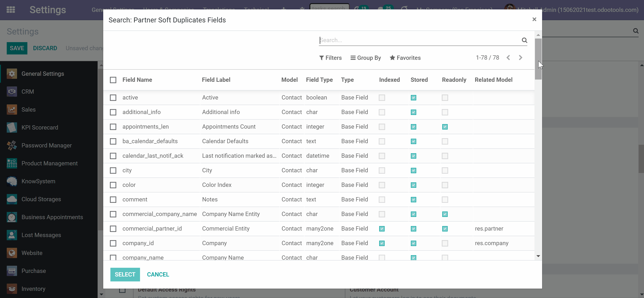
Task: Toggle the select-all checkbox in header
Action: (113, 80)
